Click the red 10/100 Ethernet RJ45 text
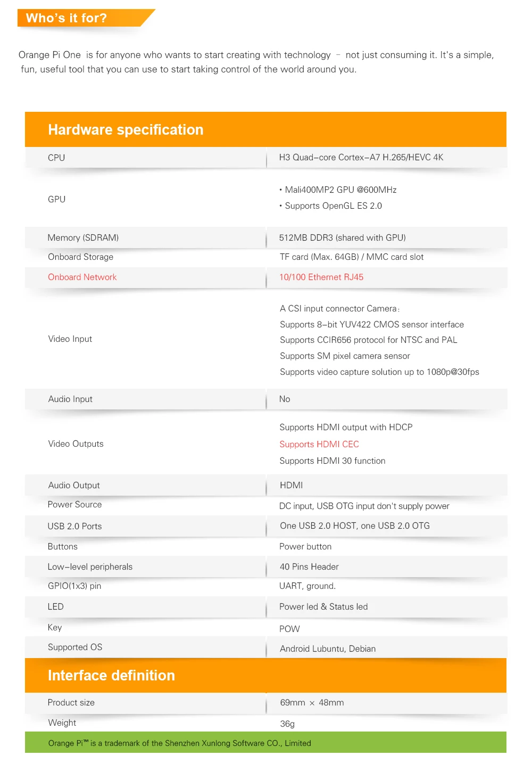The image size is (532, 772). tap(321, 277)
